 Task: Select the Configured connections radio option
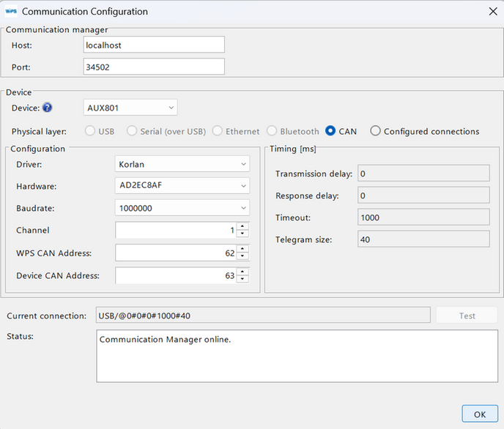click(x=376, y=131)
